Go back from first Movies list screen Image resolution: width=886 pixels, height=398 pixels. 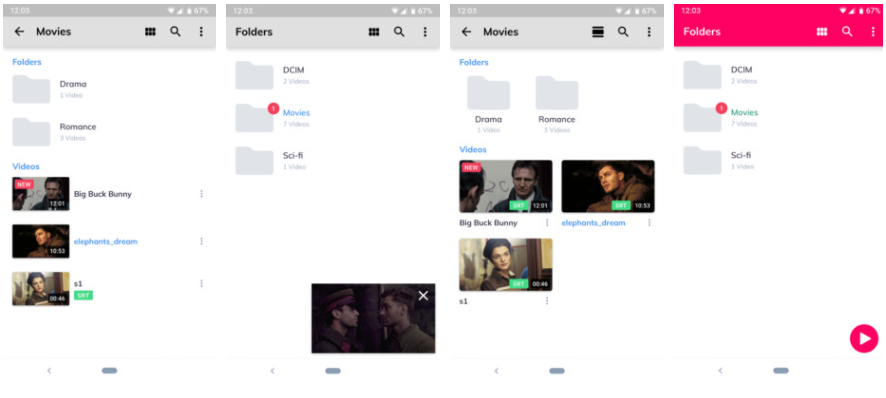click(19, 32)
